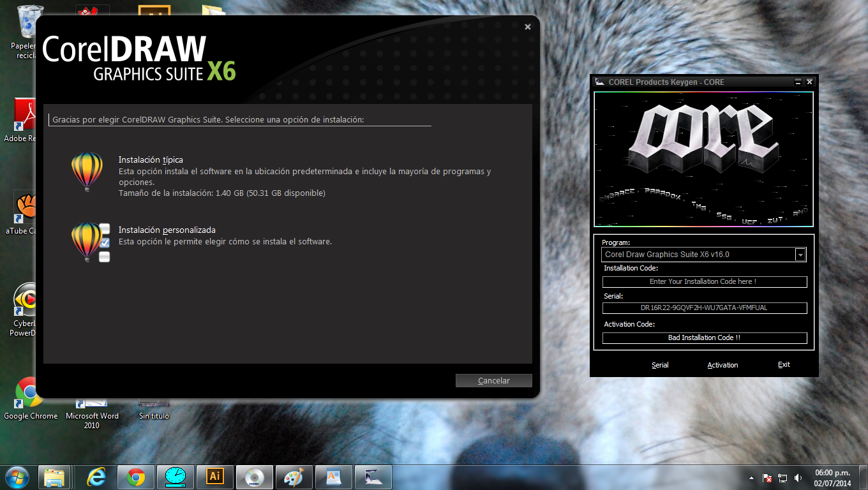
Task: Close the COREL Products Keygen window
Action: (x=809, y=82)
